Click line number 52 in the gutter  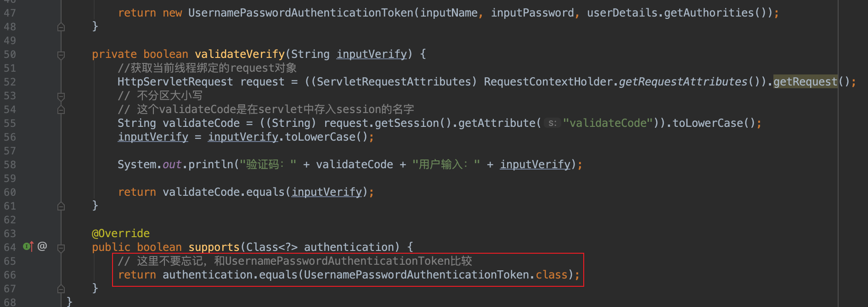(x=10, y=82)
